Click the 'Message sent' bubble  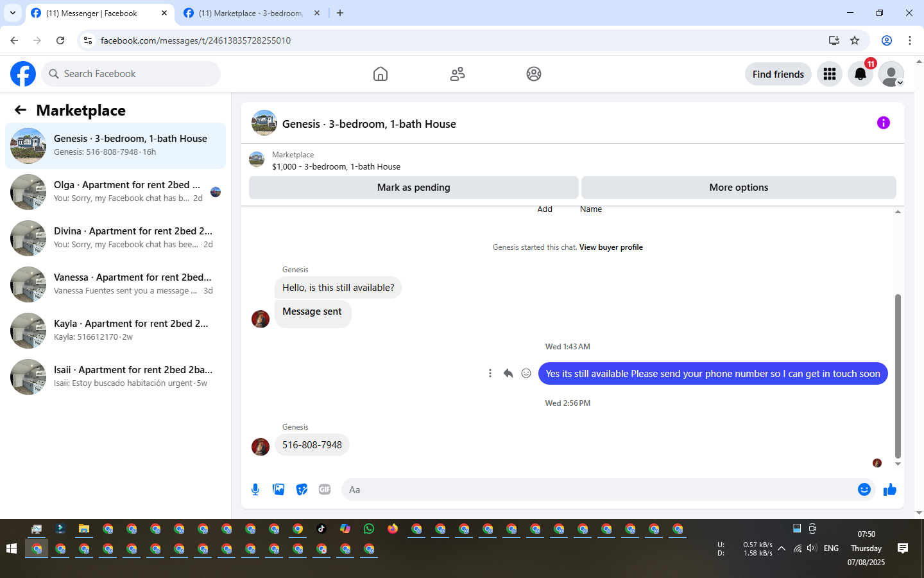pyautogui.click(x=312, y=314)
